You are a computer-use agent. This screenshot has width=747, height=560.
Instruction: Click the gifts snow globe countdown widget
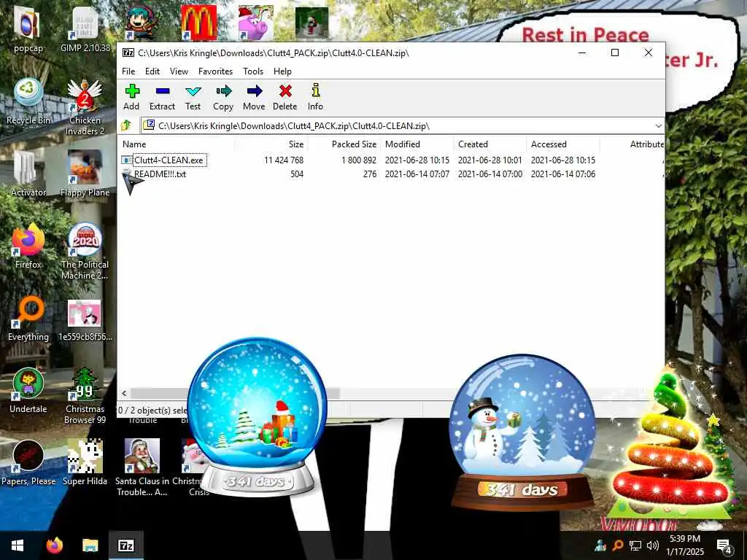click(x=258, y=416)
